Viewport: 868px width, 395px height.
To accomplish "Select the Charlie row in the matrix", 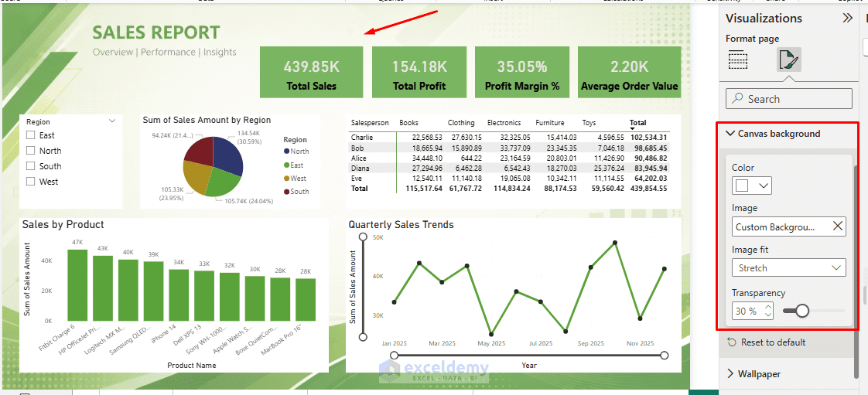I will (510, 137).
